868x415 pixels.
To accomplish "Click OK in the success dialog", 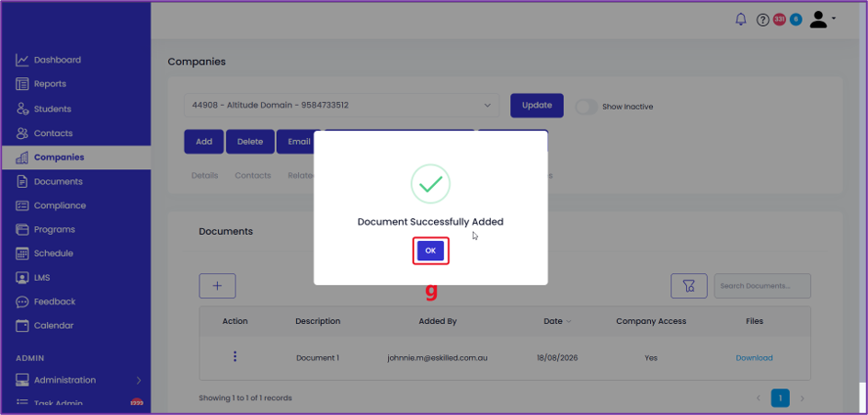I will tap(430, 250).
